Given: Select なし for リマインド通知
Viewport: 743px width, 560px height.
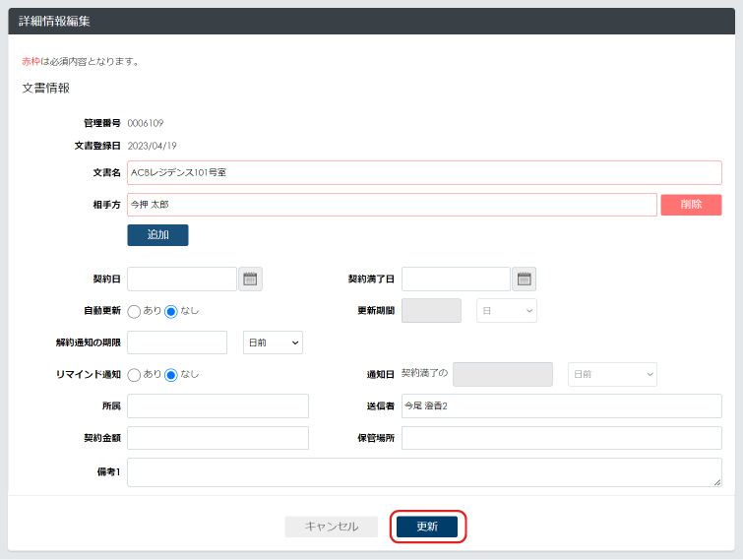Looking at the screenshot, I should pyautogui.click(x=170, y=374).
